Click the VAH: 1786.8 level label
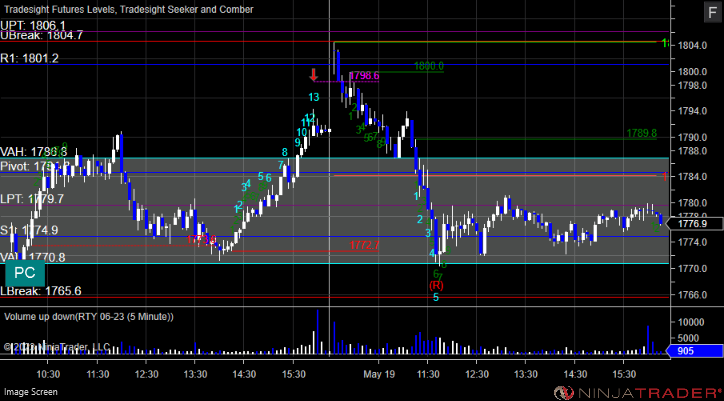This screenshot has width=724, height=401. click(34, 152)
